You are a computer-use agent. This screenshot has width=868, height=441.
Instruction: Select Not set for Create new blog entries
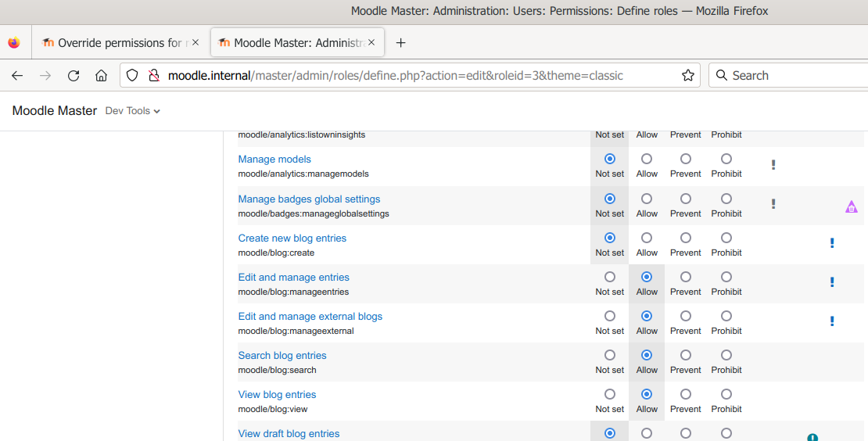[x=609, y=238]
